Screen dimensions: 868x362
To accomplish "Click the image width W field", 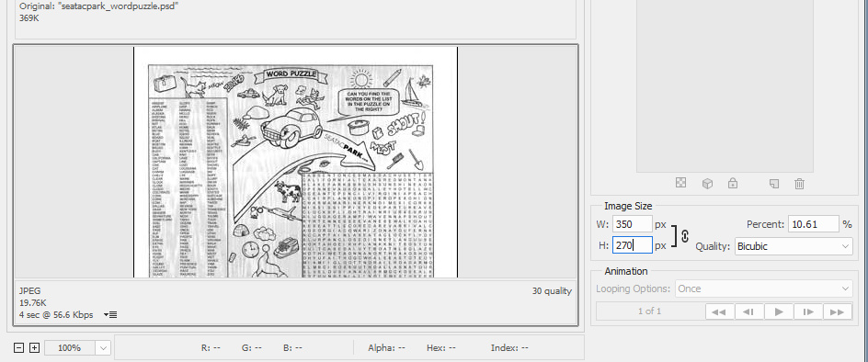I will 633,225.
